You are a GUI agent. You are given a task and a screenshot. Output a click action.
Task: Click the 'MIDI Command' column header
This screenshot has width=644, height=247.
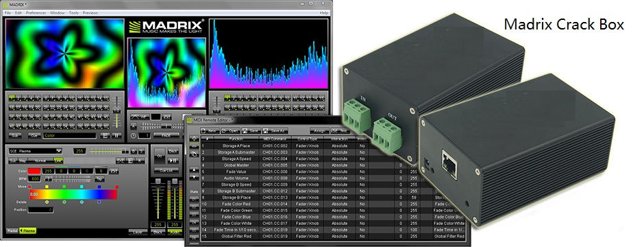click(x=275, y=139)
